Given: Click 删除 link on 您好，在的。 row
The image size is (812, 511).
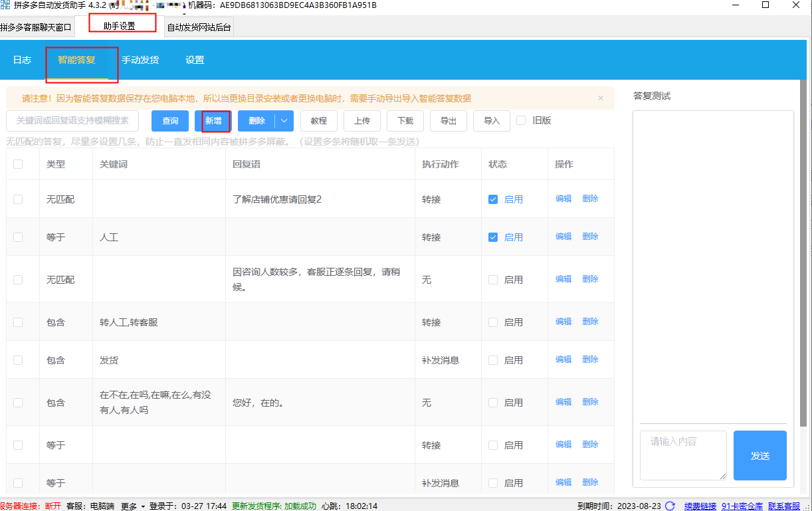Looking at the screenshot, I should coord(590,402).
